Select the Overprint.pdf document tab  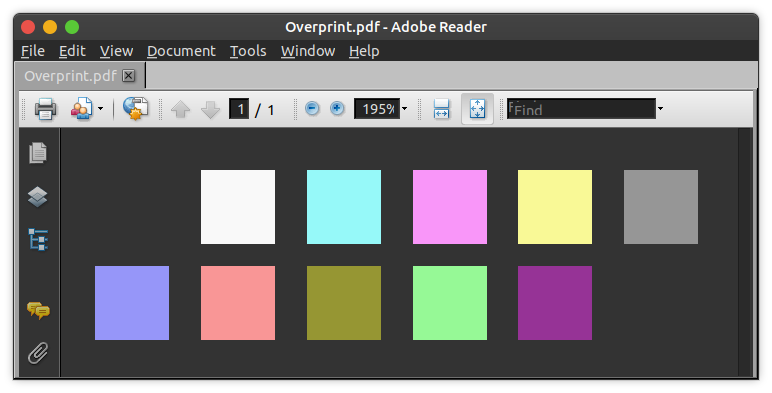tap(80, 76)
